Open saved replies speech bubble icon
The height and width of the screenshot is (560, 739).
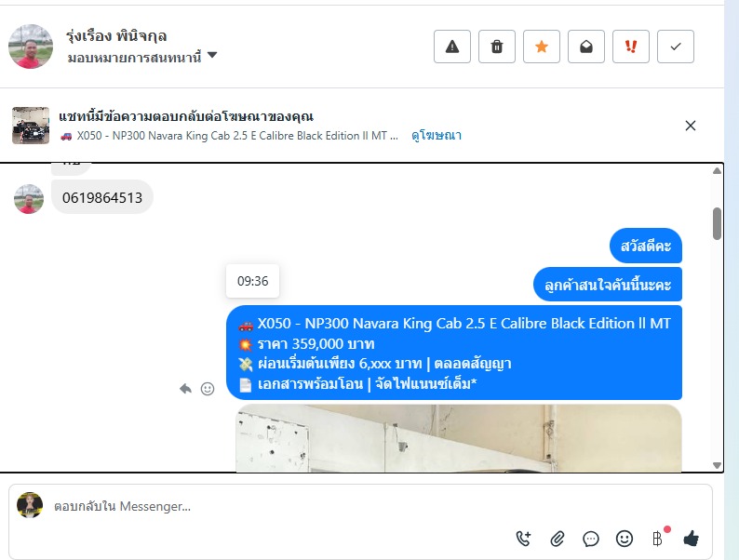(590, 539)
